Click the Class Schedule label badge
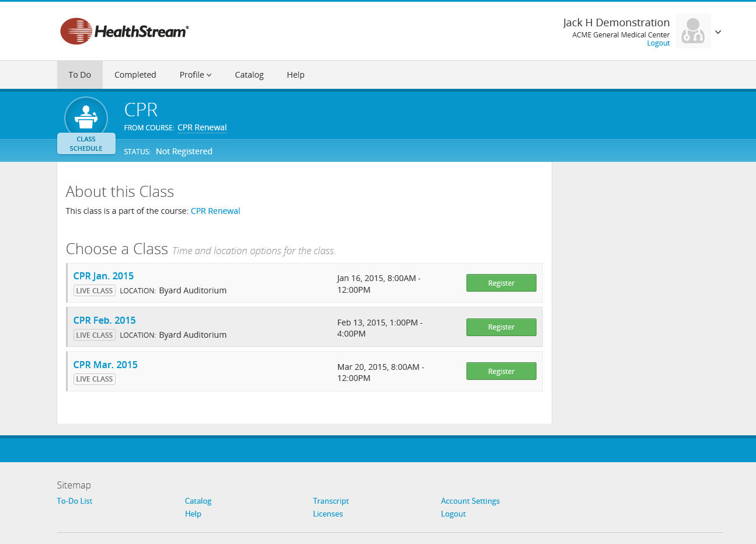 (x=86, y=144)
